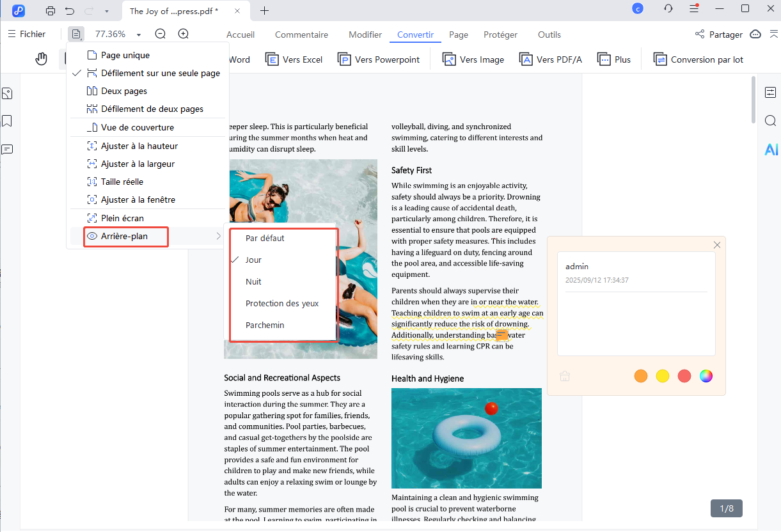Click Conversion par lot button
This screenshot has width=781, height=532.
(698, 59)
